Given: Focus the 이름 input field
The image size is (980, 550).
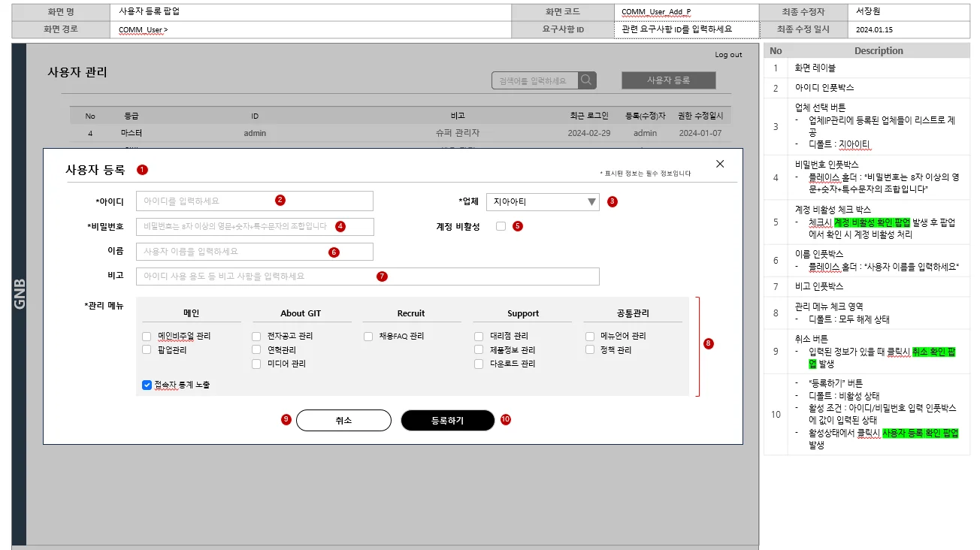Looking at the screenshot, I should click(x=254, y=252).
